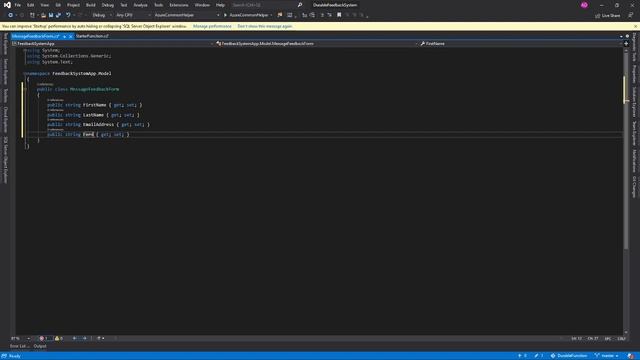Click the Manage performance link
Viewport: 640px width, 360px height.
212,26
